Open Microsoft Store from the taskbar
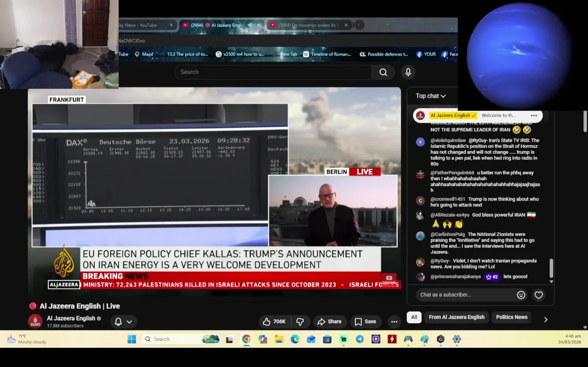Image resolution: width=588 pixels, height=367 pixels. [327, 339]
